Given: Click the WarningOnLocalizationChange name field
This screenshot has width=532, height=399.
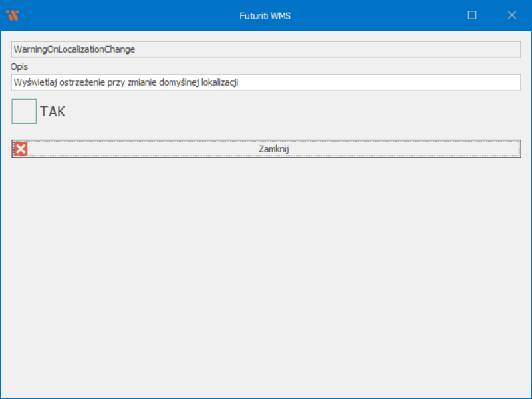Looking at the screenshot, I should pyautogui.click(x=74, y=49).
